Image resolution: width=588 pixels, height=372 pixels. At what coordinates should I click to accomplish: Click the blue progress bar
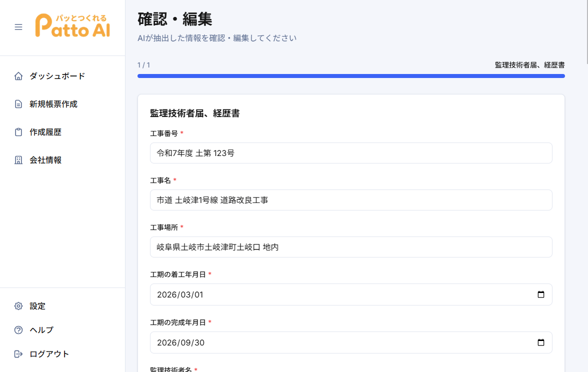pyautogui.click(x=351, y=76)
